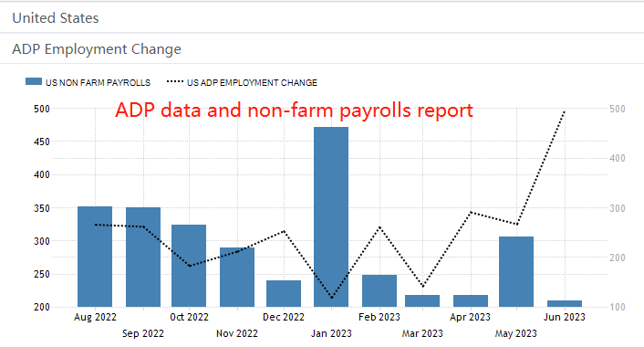Select the small Jun 2023 payrolls bar
644x347 pixels.
point(565,303)
